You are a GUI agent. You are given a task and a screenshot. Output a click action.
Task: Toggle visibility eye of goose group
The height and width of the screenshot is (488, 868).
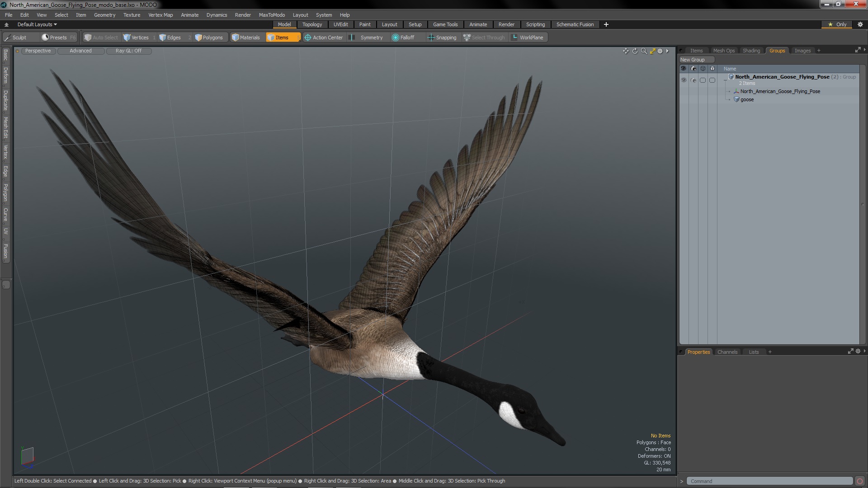(684, 80)
